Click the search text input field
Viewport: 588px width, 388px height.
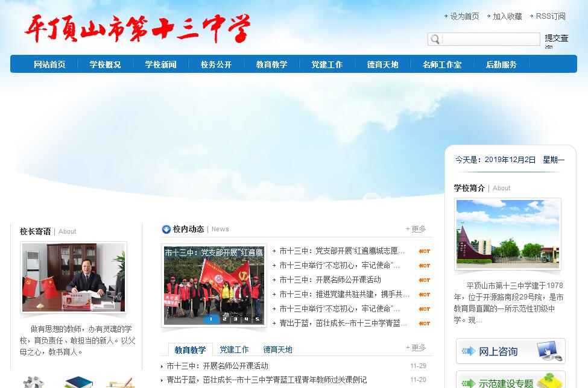tap(490, 39)
